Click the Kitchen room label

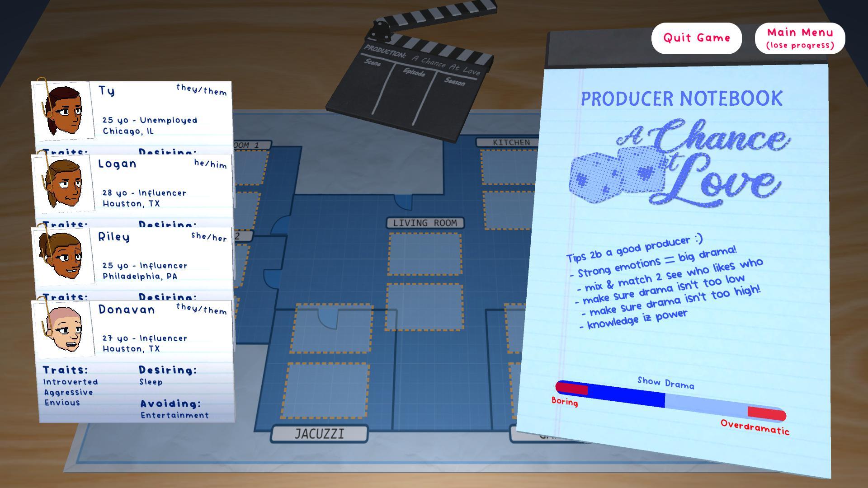pos(511,142)
